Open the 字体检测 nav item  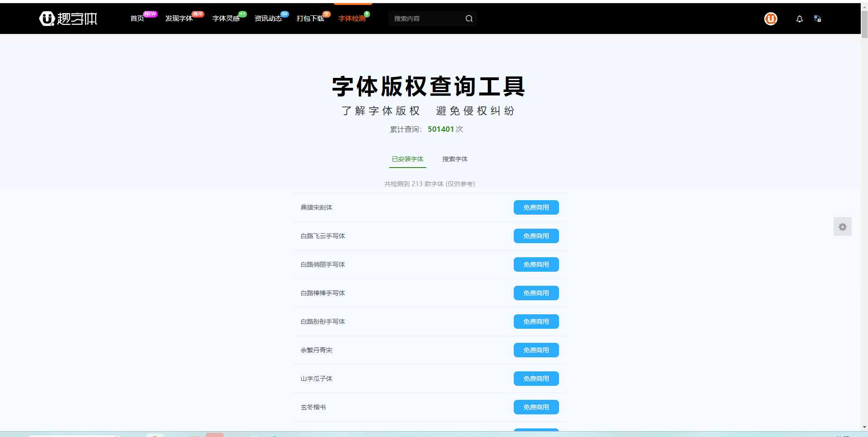pos(352,19)
